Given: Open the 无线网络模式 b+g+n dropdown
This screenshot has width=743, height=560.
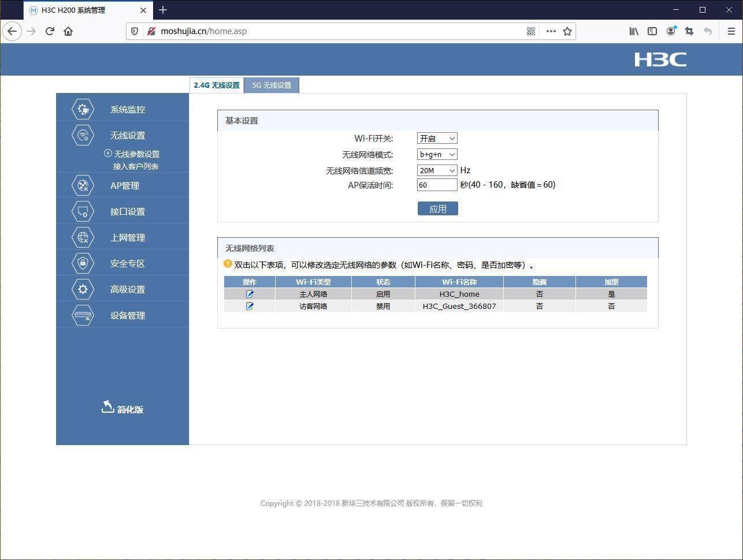Looking at the screenshot, I should [437, 154].
